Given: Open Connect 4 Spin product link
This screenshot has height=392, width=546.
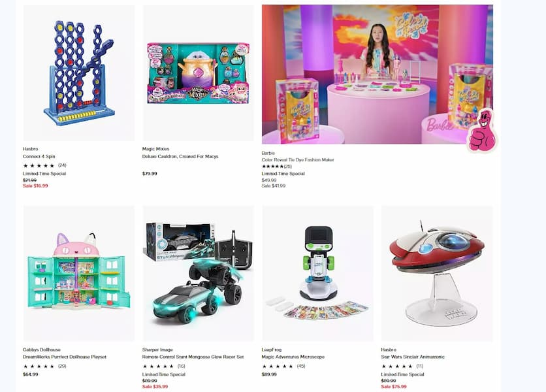Looking at the screenshot, I should point(39,156).
